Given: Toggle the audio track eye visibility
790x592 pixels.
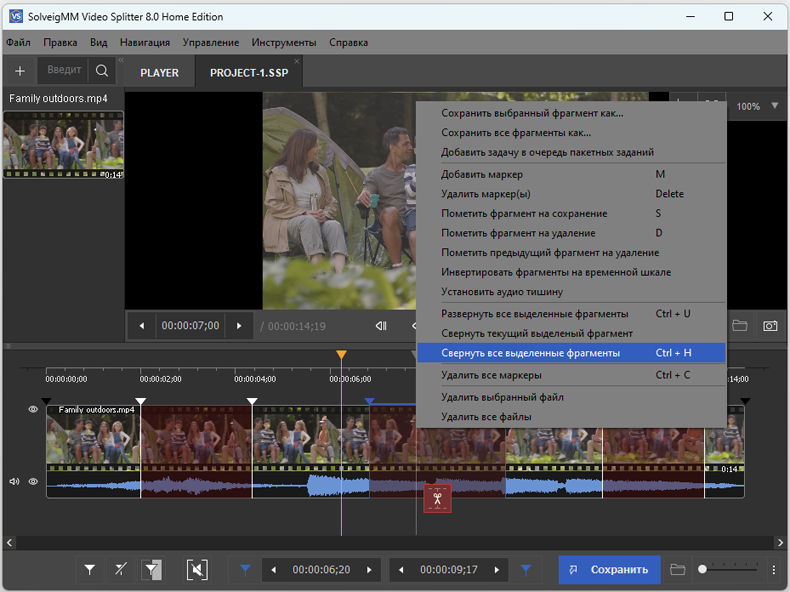Looking at the screenshot, I should [33, 481].
